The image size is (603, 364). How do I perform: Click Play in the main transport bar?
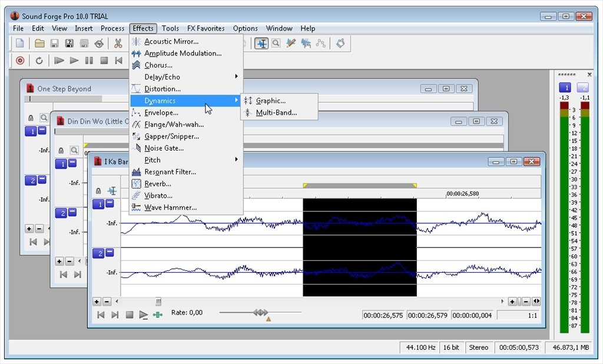tap(74, 61)
